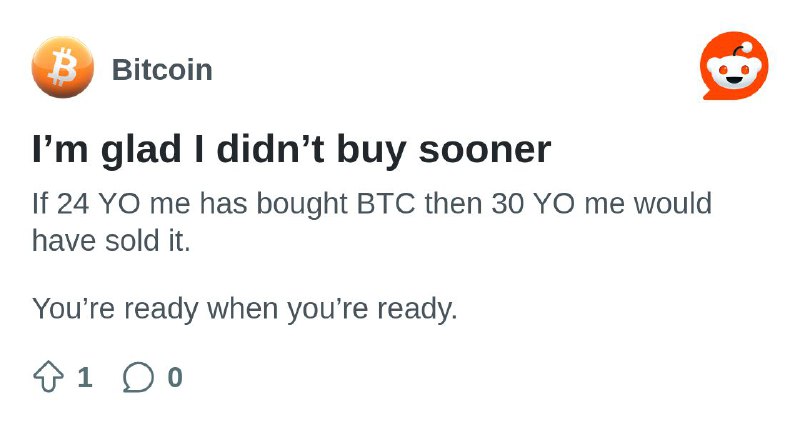Click 'BTC' in the post body
The height and width of the screenshot is (430, 800).
386,203
